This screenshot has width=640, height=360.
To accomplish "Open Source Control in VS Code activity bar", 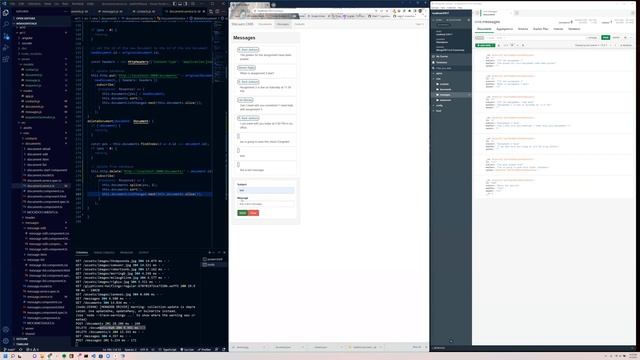I will pyautogui.click(x=6, y=36).
